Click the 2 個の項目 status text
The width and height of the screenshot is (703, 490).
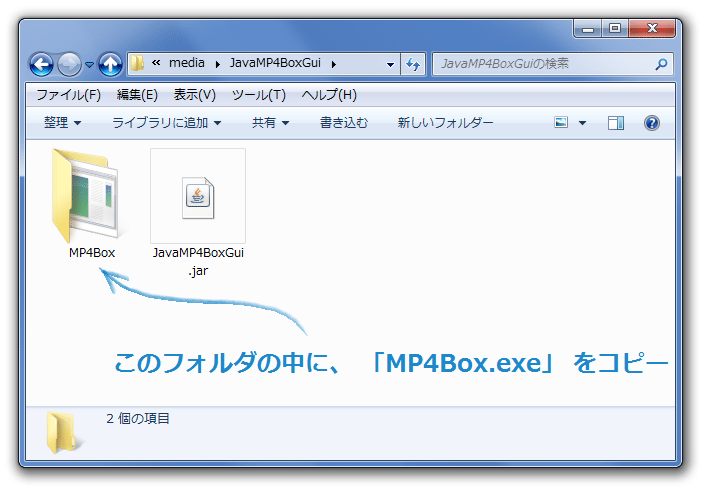tap(138, 419)
